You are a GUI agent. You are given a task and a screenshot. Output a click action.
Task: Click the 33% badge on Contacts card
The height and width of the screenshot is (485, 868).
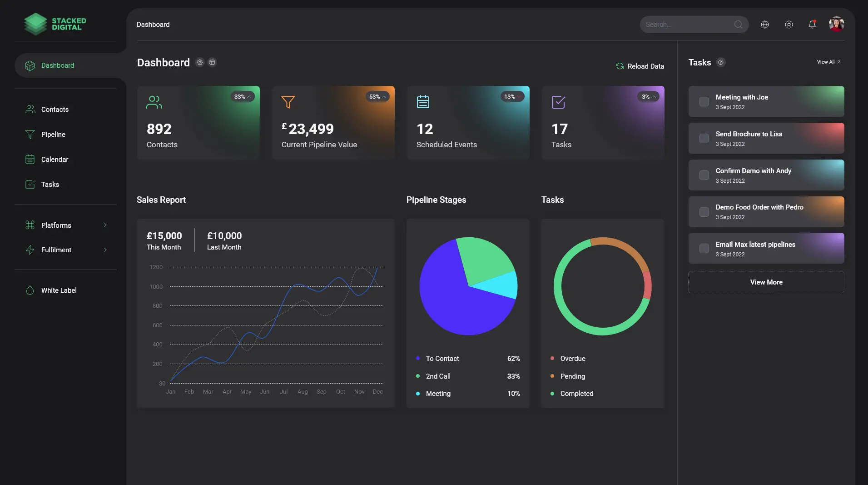(x=243, y=96)
